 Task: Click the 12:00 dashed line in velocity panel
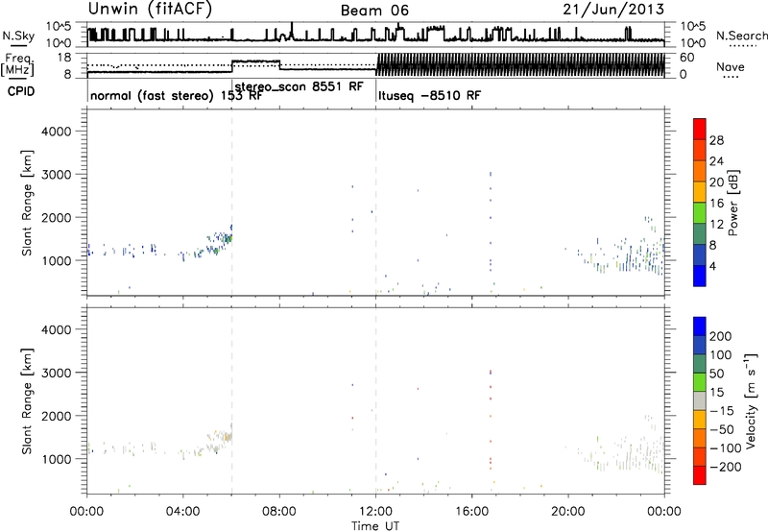pyautogui.click(x=376, y=401)
